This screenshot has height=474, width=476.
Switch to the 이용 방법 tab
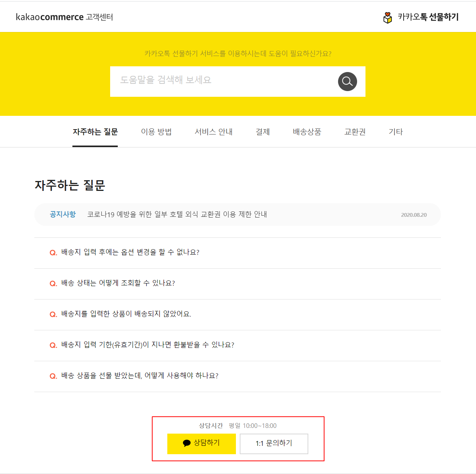point(156,132)
